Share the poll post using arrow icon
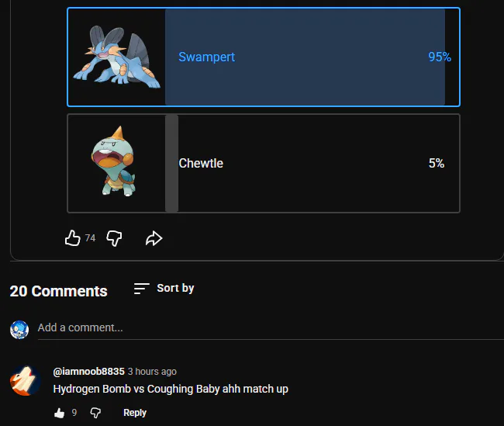 [x=154, y=238]
